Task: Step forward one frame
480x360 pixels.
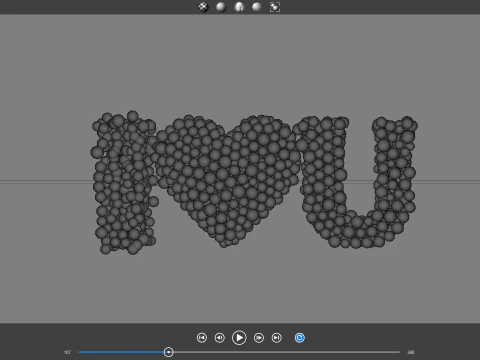Action: 259,338
